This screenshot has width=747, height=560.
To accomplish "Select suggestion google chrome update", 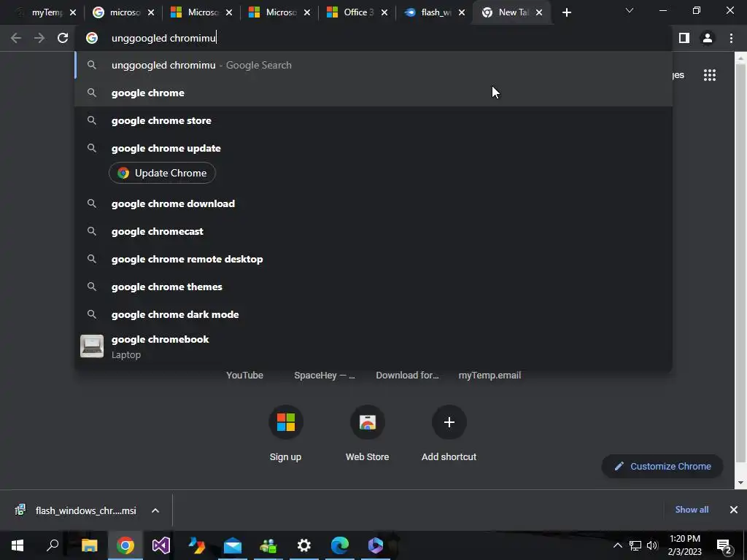I will tap(373, 148).
